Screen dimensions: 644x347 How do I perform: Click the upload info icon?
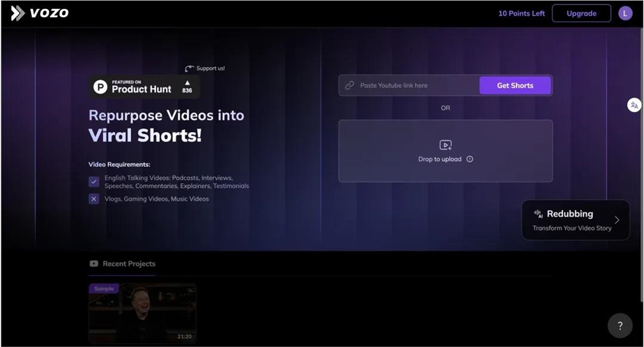click(469, 159)
